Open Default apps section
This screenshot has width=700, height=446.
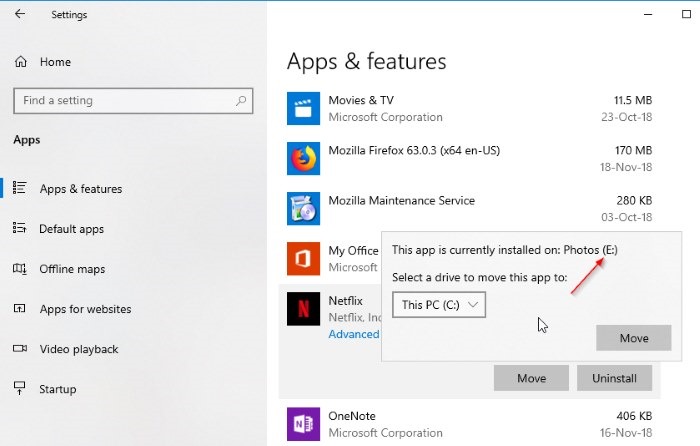[x=71, y=229]
